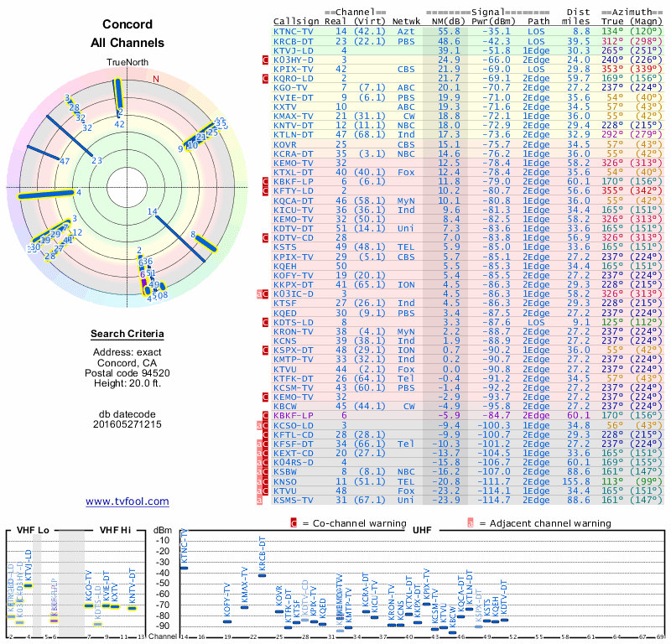Click the co-channel warning icon beside KSPX-DT
Image resolution: width=671 pixels, height=644 pixels.
tap(265, 351)
